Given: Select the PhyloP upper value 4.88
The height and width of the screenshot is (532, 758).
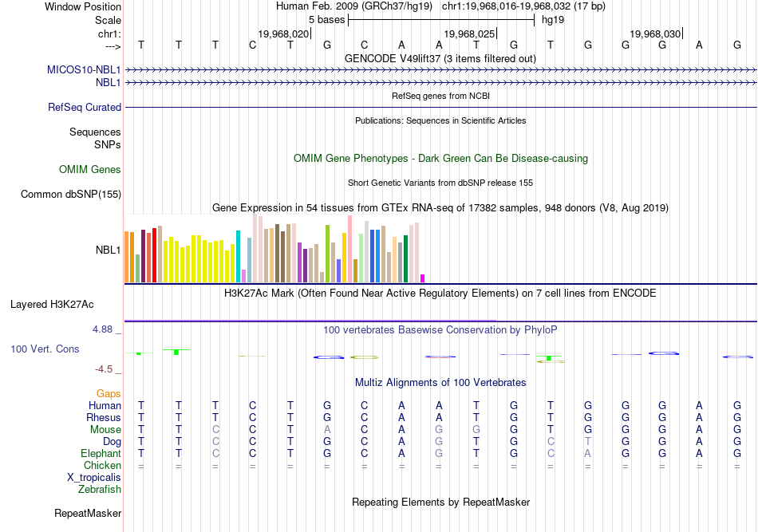Looking at the screenshot, I should pos(102,329).
